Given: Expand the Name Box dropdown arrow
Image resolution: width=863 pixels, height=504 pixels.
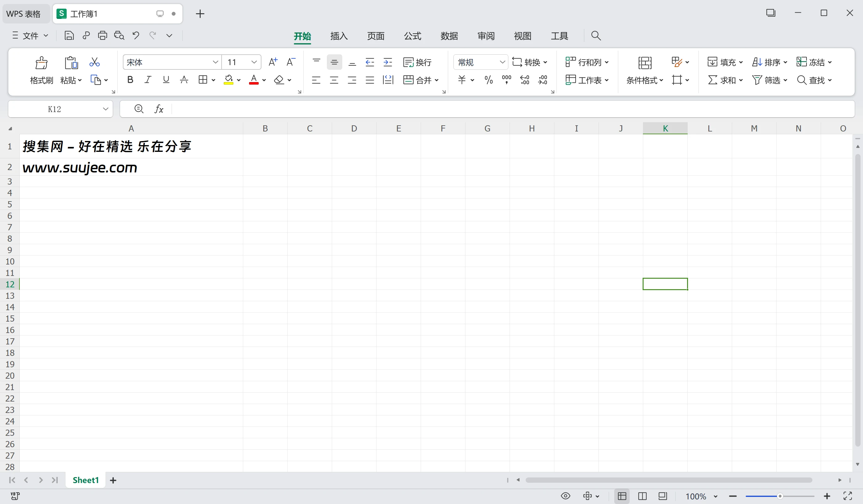Looking at the screenshot, I should [x=106, y=109].
